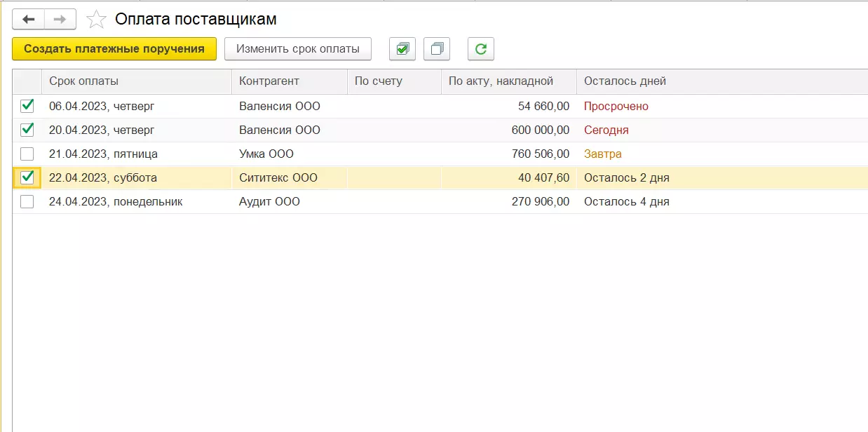Image resolution: width=868 pixels, height=432 pixels.
Task: Click Создать платежные поручения button
Action: click(x=114, y=49)
